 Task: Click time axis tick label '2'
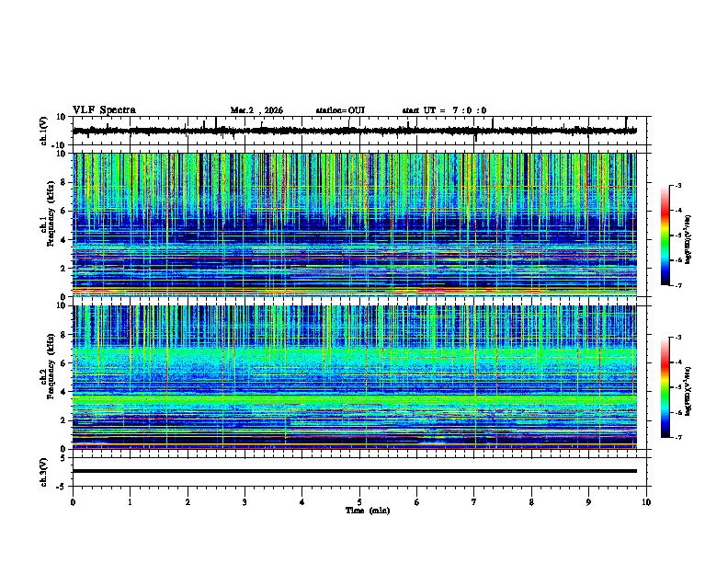pos(188,502)
